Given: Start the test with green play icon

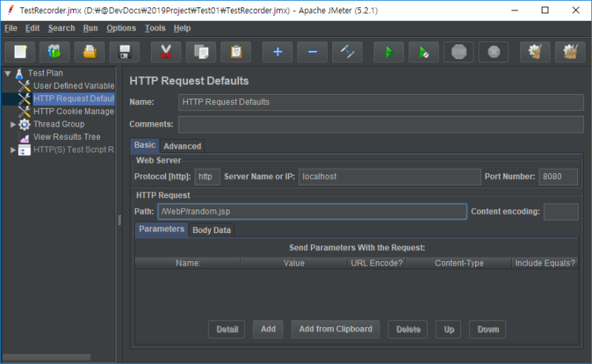Looking at the screenshot, I should point(389,52).
